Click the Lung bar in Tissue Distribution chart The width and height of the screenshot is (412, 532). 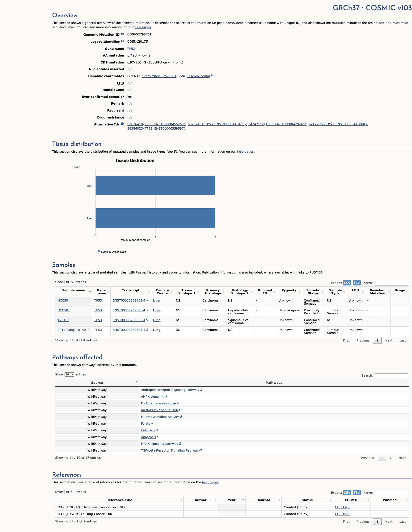(155, 185)
